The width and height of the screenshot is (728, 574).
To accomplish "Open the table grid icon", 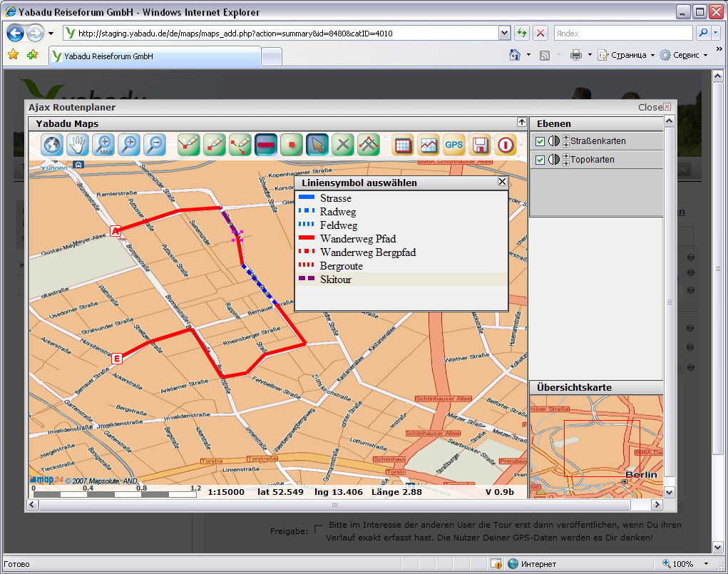I will point(403,145).
